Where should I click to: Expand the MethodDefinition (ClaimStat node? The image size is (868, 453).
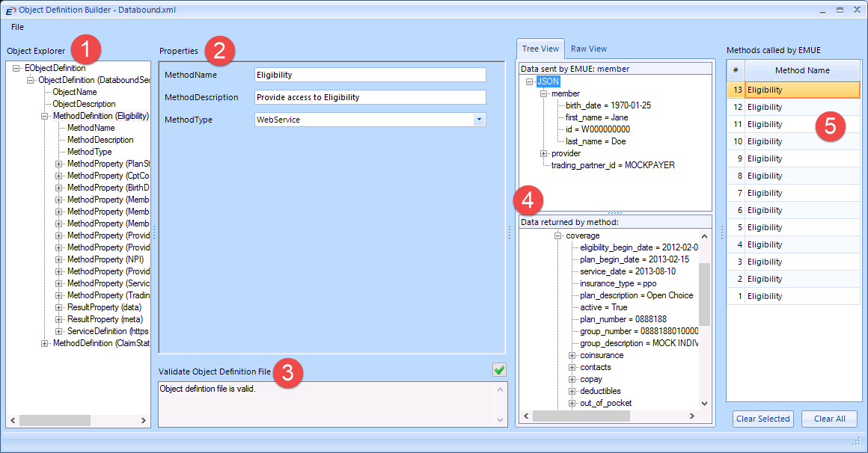[45, 343]
